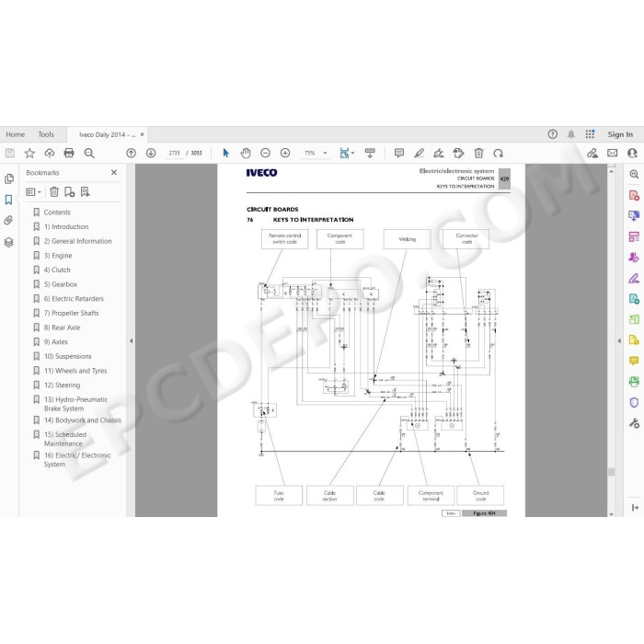Open Comment tool in right pane
644x644 pixels.
pos(634,361)
